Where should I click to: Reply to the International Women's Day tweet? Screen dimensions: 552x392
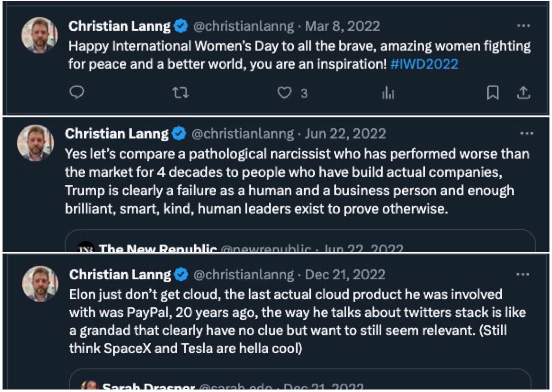77,93
